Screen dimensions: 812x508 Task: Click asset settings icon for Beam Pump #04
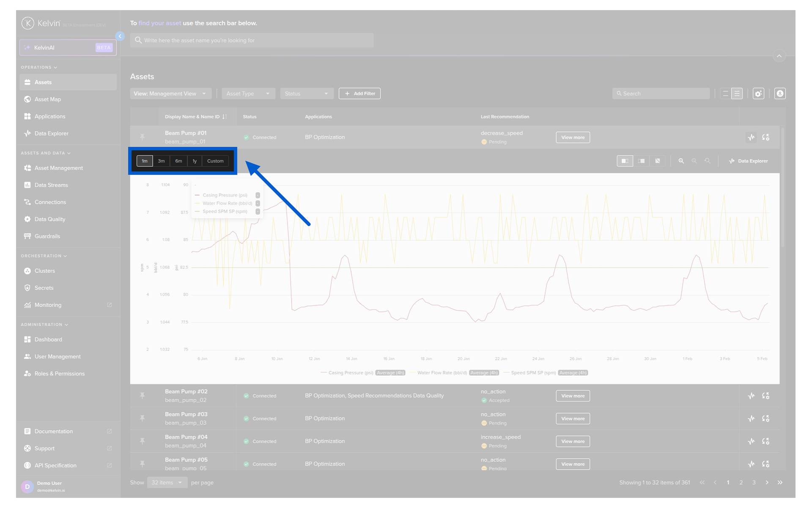point(765,441)
